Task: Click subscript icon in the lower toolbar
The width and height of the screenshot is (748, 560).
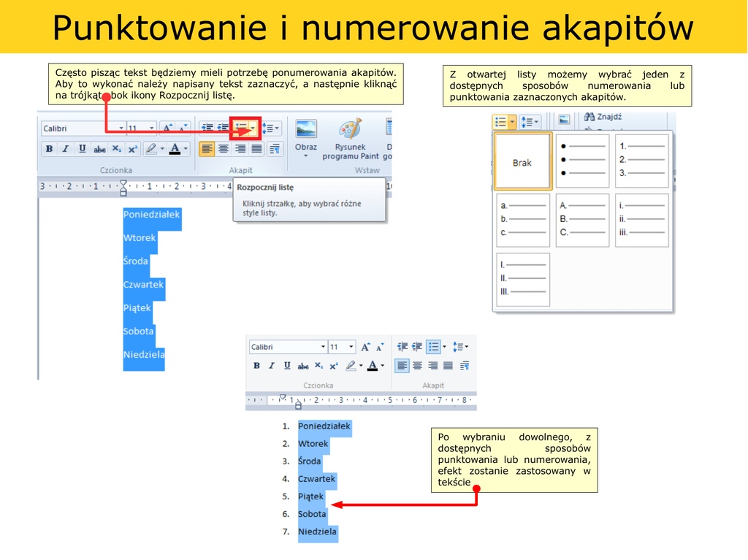Action: click(319, 366)
